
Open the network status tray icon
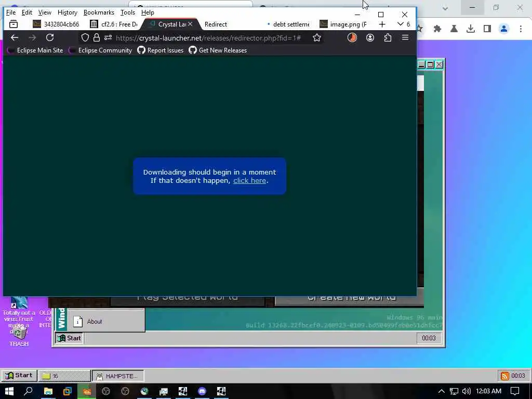click(x=454, y=391)
